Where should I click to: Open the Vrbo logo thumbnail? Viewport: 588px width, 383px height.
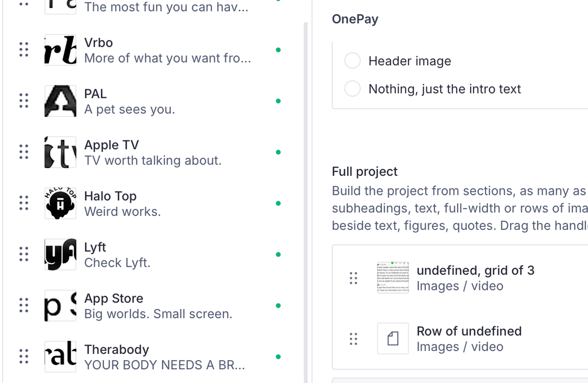(x=60, y=50)
